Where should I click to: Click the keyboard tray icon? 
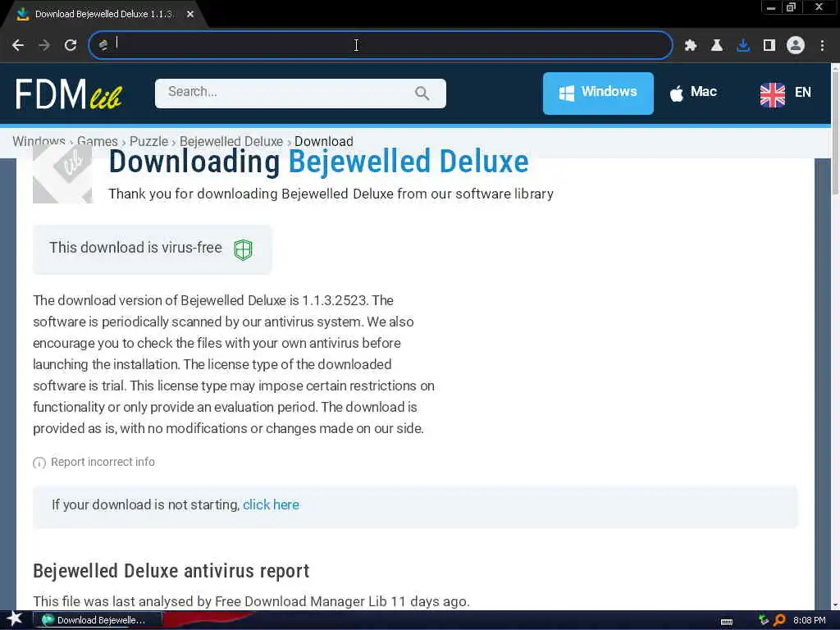727,621
